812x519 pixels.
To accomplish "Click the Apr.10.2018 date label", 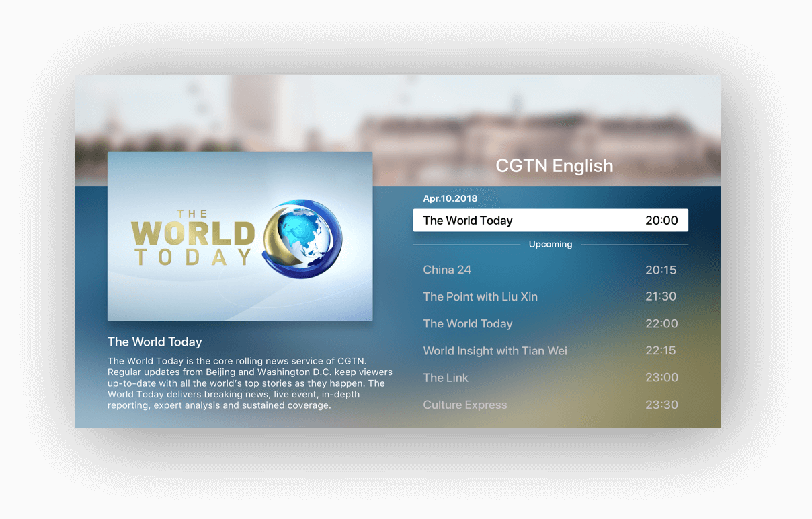I will click(450, 199).
